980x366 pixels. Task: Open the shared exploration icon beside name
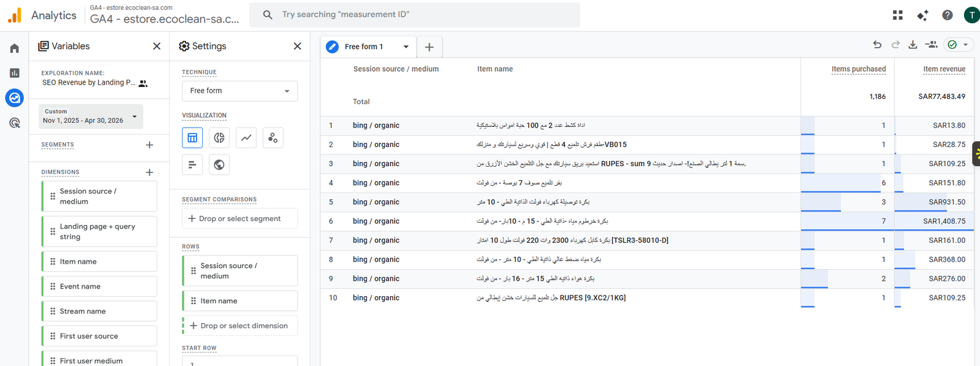coord(143,83)
